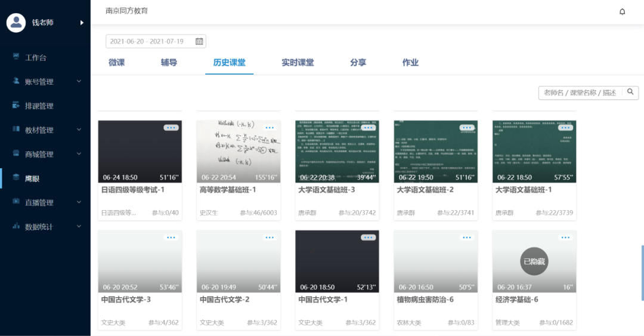Open thumbnail of 日语四级等级考试-1
644x336 pixels.
click(x=140, y=152)
